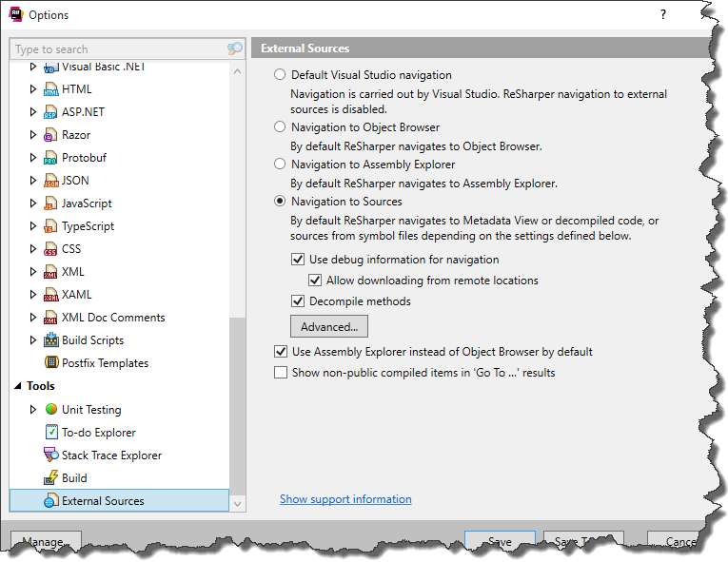The image size is (728, 562).
Task: Click the XML file icon
Action: pyautogui.click(x=50, y=271)
